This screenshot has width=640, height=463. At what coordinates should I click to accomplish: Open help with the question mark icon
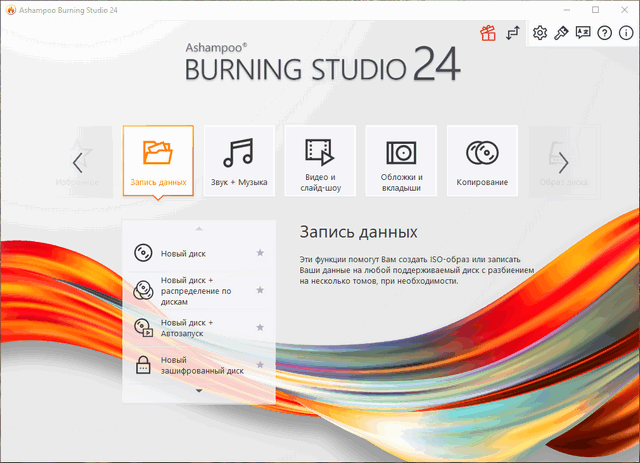pyautogui.click(x=604, y=33)
